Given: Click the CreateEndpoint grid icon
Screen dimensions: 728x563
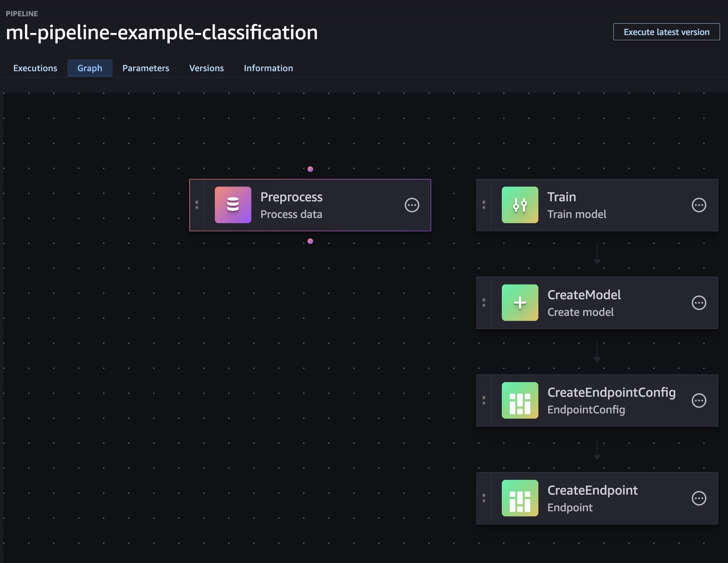Looking at the screenshot, I should (520, 498).
